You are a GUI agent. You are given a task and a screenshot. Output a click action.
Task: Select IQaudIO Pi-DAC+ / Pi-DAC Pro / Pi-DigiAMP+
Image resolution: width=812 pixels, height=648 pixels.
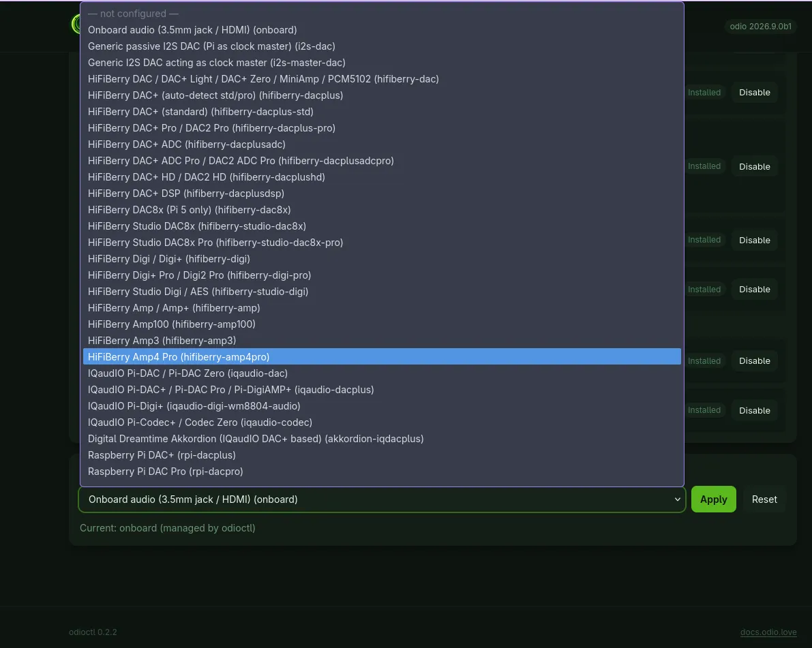coord(382,390)
